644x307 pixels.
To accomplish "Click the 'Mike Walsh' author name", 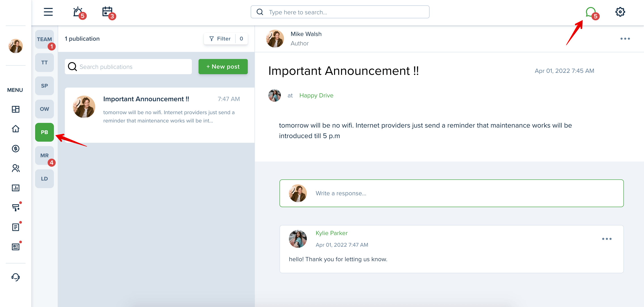I will [x=306, y=34].
